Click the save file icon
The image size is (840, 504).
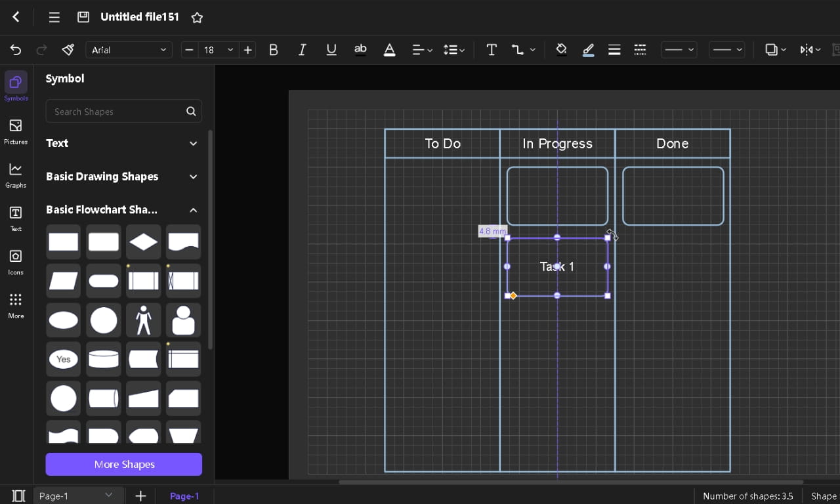pyautogui.click(x=83, y=17)
